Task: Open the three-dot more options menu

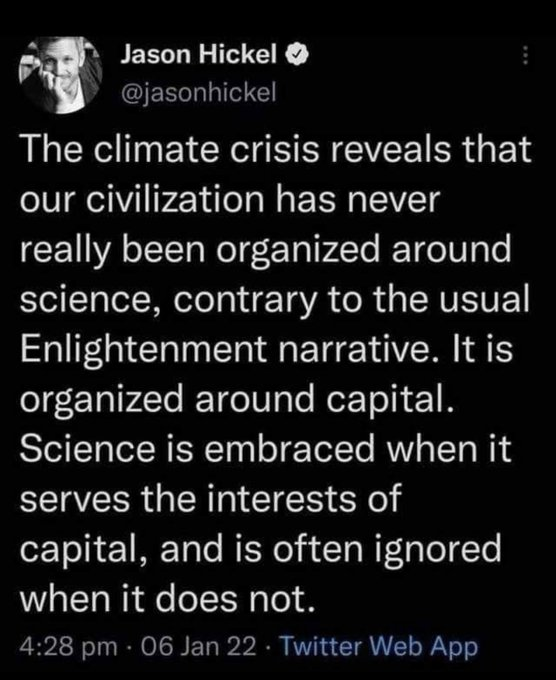Action: coord(525,56)
